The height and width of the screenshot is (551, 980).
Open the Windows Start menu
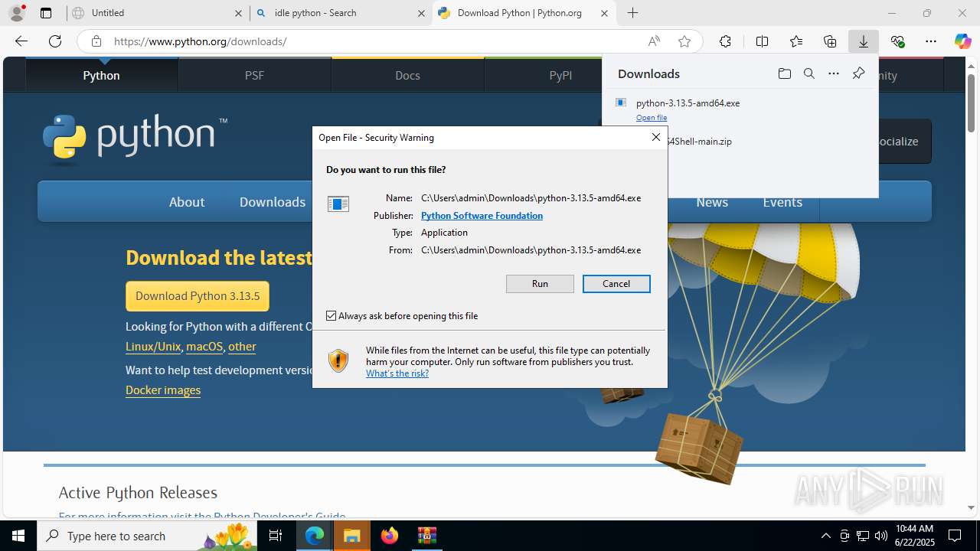[x=18, y=536]
